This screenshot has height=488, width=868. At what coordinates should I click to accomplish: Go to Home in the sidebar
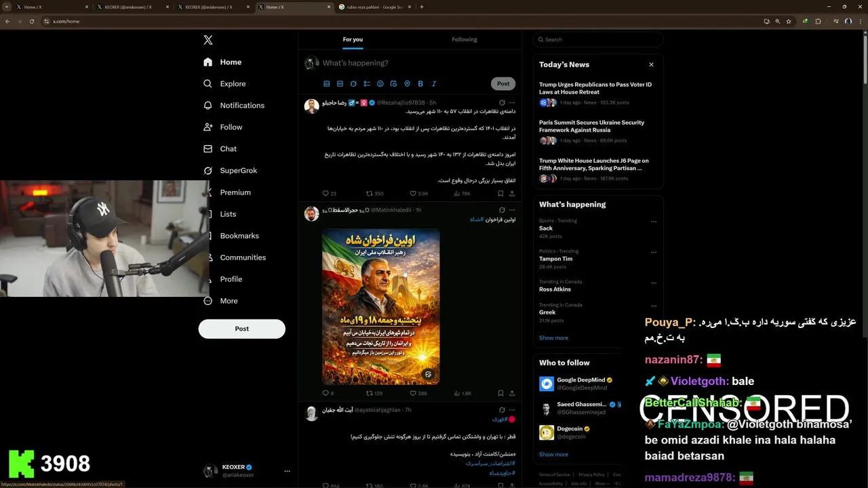click(222, 62)
